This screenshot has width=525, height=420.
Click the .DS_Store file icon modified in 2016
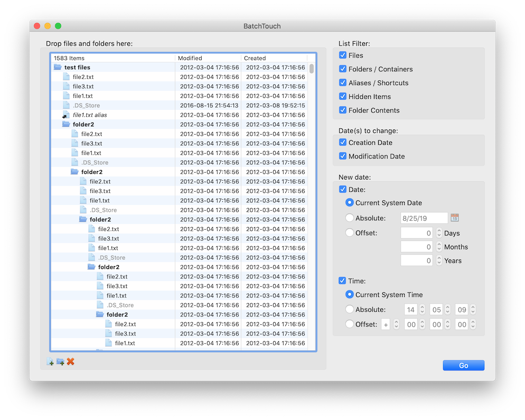click(66, 105)
